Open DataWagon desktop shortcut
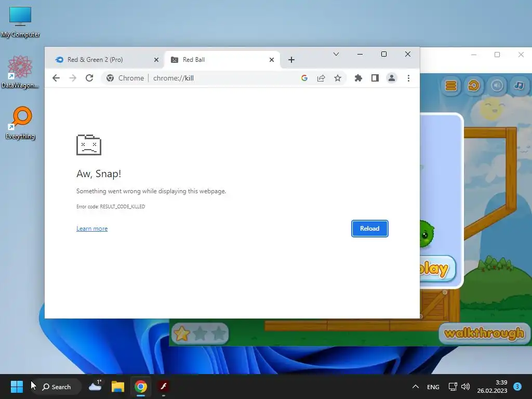Image resolution: width=532 pixels, height=399 pixels. (20, 72)
